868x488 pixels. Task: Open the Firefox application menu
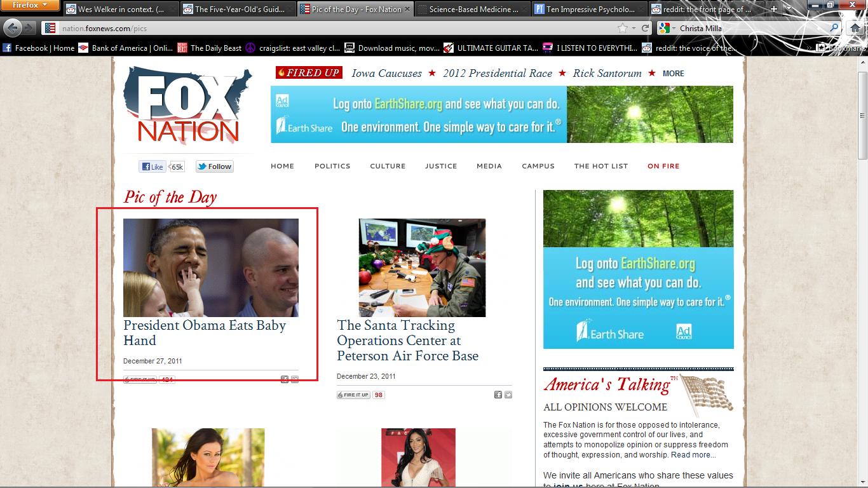click(30, 6)
